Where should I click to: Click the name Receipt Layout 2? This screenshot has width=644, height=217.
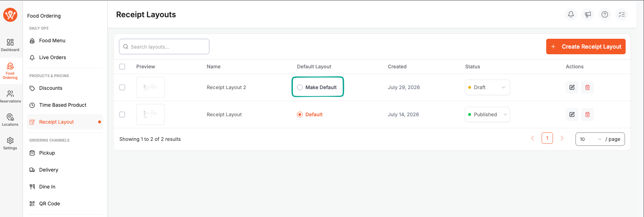(x=226, y=87)
